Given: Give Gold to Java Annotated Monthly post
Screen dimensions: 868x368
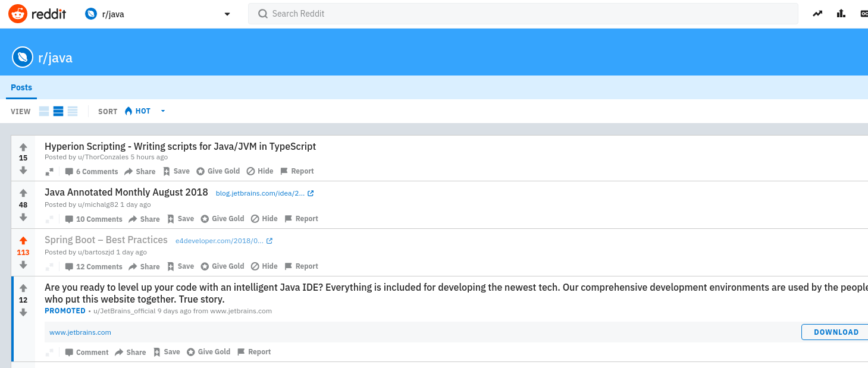Looking at the screenshot, I should tap(223, 219).
